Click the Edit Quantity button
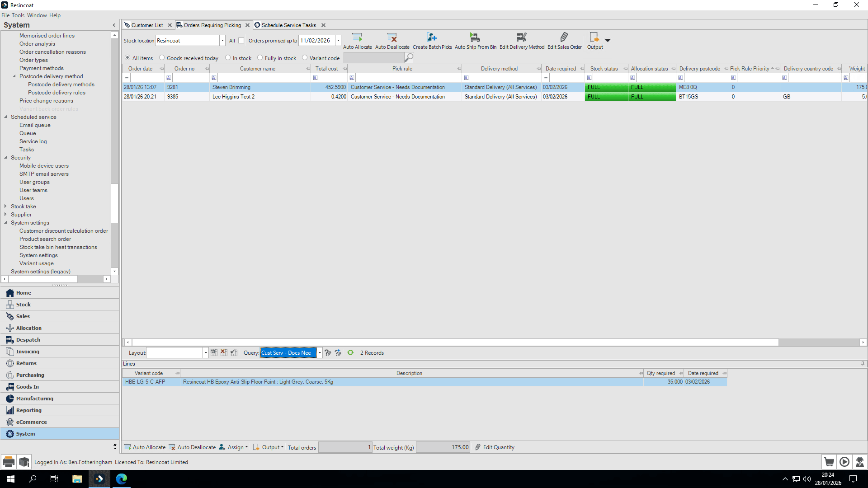 (495, 447)
